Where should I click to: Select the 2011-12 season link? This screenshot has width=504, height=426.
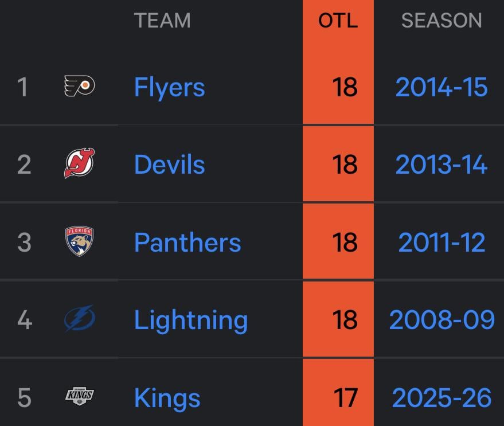click(x=442, y=242)
